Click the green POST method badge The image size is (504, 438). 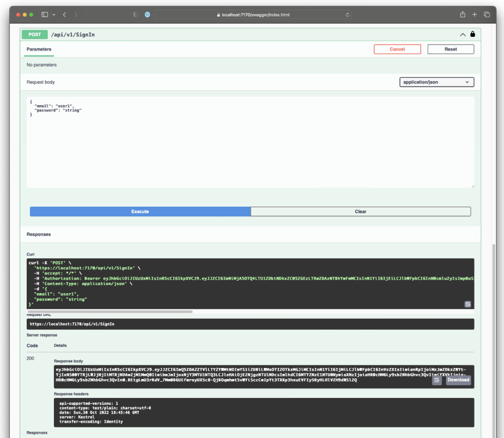tap(35, 35)
